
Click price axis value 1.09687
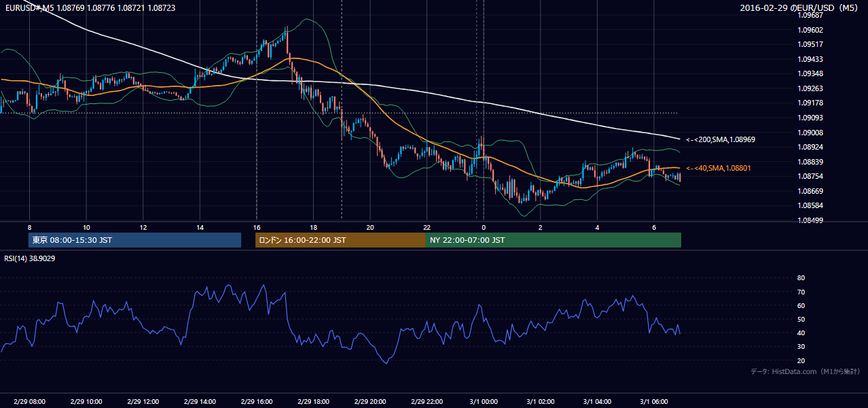coord(810,15)
